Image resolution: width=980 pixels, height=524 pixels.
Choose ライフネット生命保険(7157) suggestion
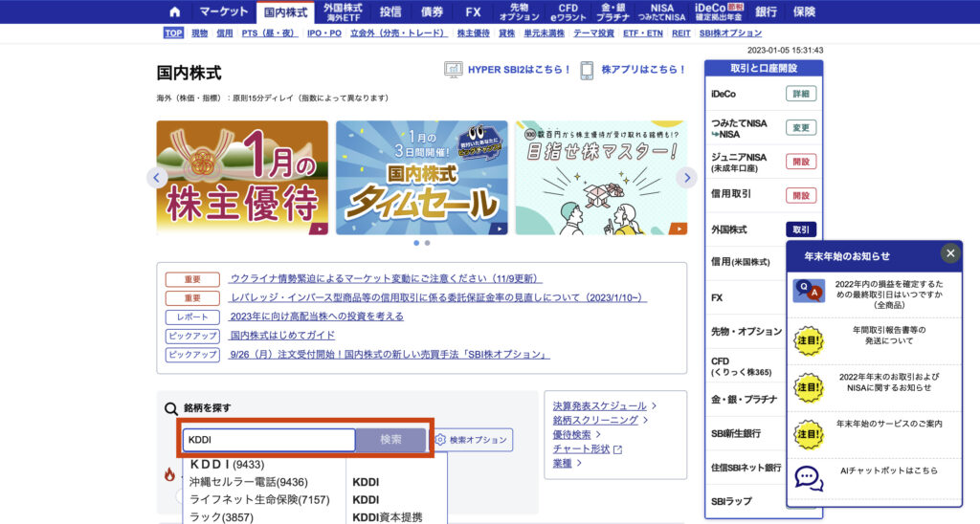tap(259, 500)
